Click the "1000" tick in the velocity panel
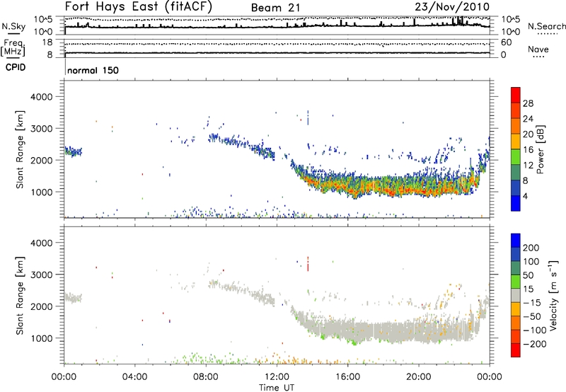The width and height of the screenshot is (566, 392). (x=42, y=338)
